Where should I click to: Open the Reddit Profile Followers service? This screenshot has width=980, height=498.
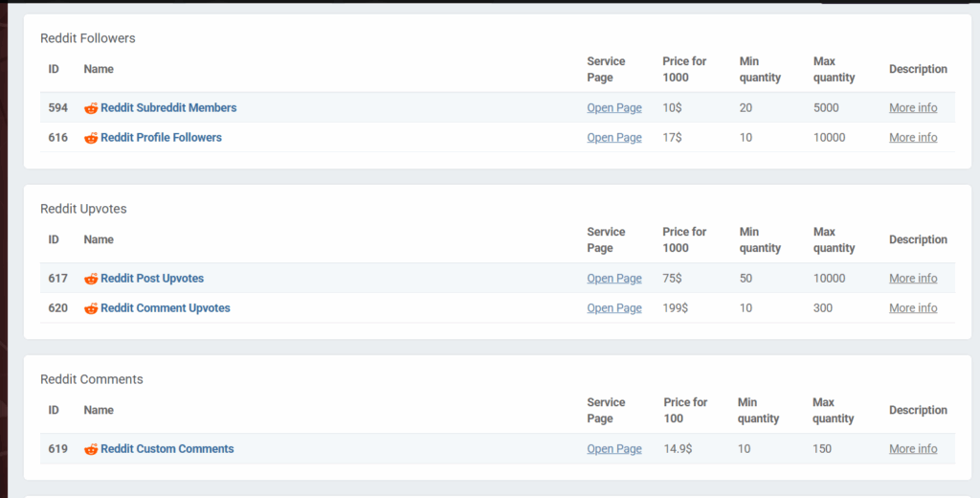[161, 138]
